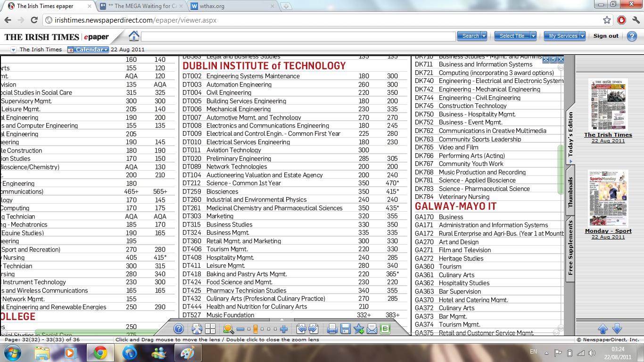
Task: Click down arrow below edition thumbnails
Action: coord(617,329)
